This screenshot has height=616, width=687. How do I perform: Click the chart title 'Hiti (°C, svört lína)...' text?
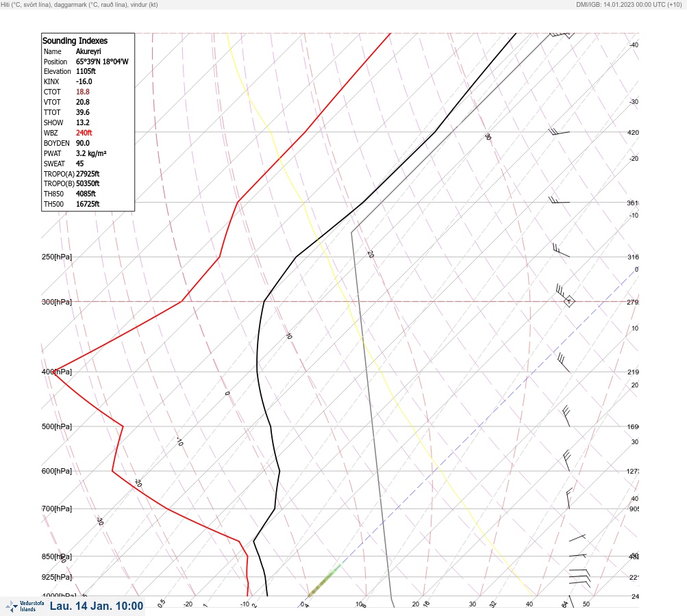[x=79, y=4]
